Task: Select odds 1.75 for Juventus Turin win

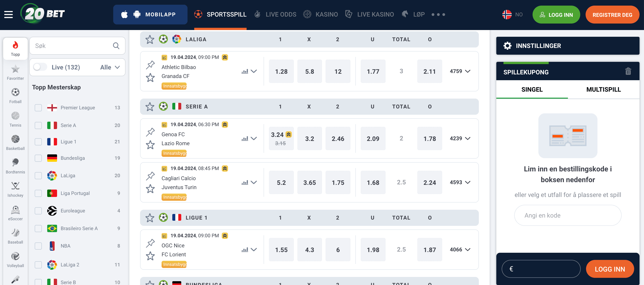Action: tap(338, 182)
